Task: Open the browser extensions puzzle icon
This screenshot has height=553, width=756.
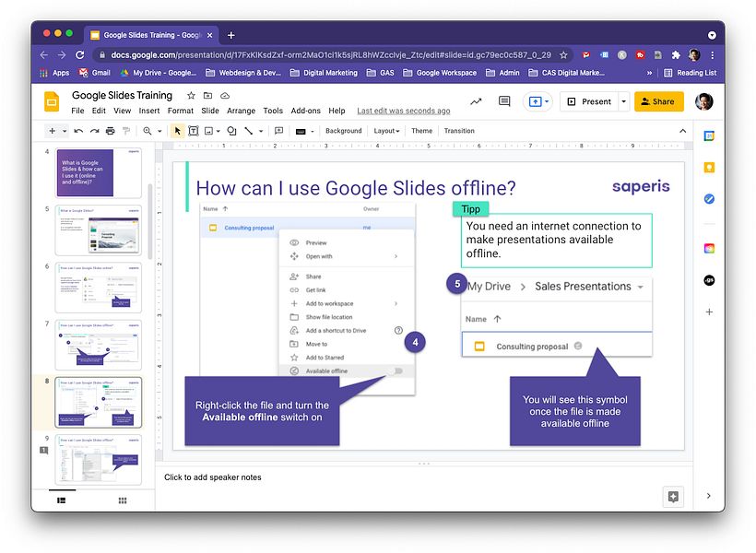Action: tap(676, 55)
